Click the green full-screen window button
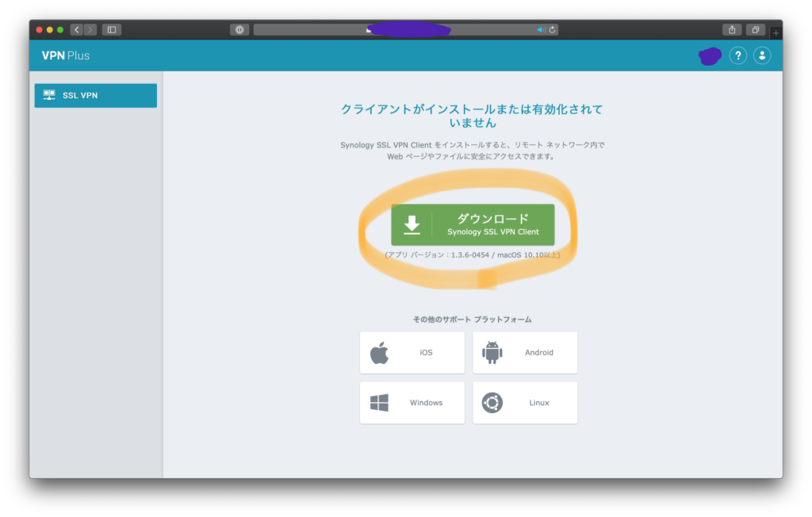 tap(60, 29)
